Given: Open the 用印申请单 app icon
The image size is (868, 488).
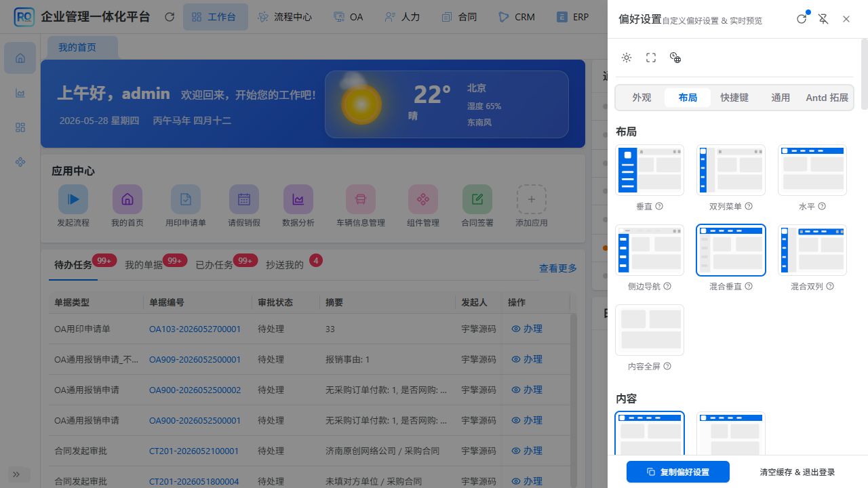Looking at the screenshot, I should tap(186, 199).
